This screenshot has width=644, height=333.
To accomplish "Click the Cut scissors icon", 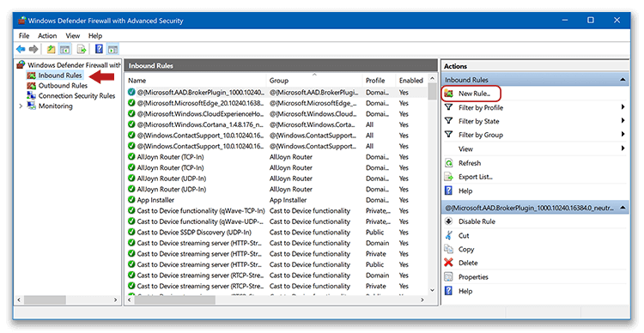I will click(x=448, y=236).
